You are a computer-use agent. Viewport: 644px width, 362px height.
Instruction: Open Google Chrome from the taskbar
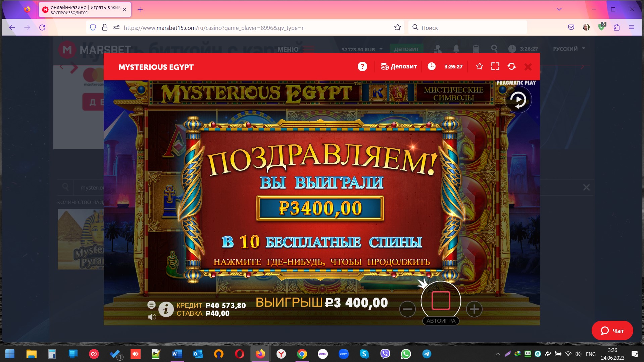302,354
